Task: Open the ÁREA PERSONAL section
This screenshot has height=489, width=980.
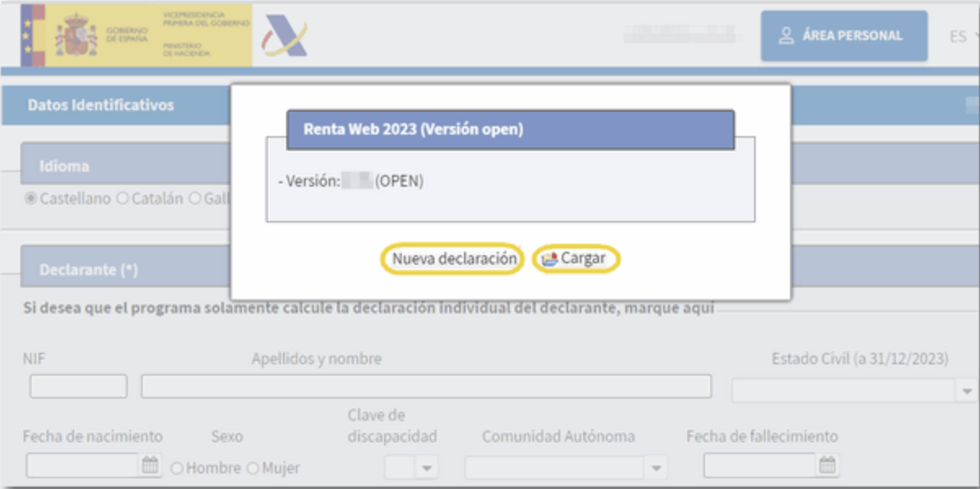Action: coord(844,36)
